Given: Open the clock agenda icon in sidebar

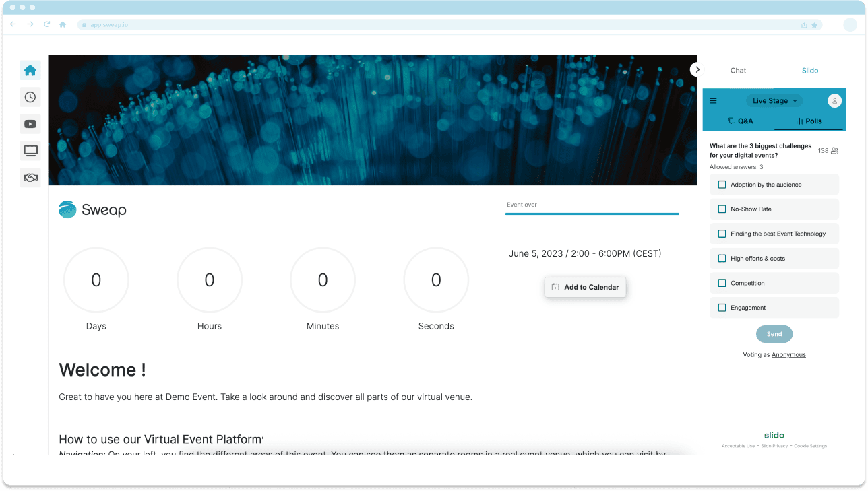Looking at the screenshot, I should tap(30, 97).
